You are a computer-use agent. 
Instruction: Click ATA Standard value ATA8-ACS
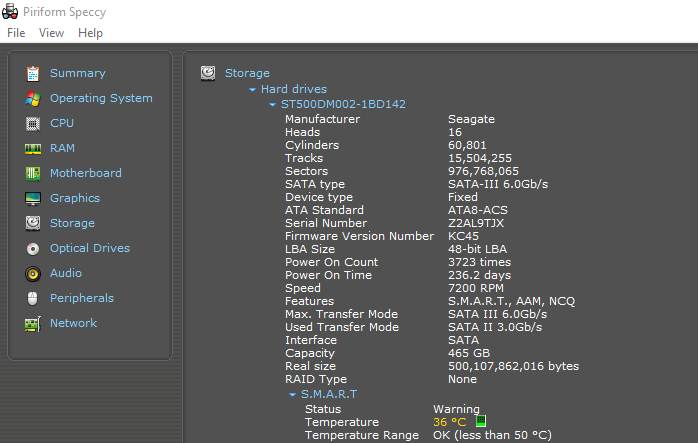click(x=478, y=210)
